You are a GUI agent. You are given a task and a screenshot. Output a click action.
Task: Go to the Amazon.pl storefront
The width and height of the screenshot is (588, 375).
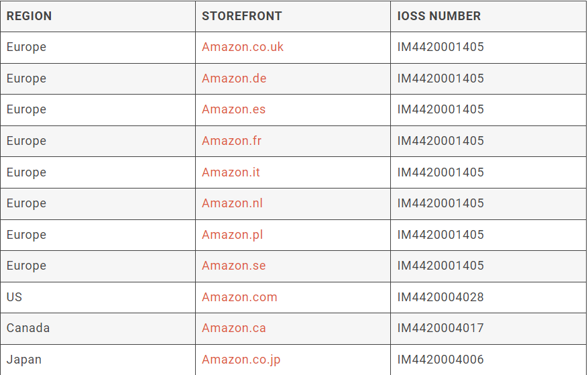click(x=232, y=235)
